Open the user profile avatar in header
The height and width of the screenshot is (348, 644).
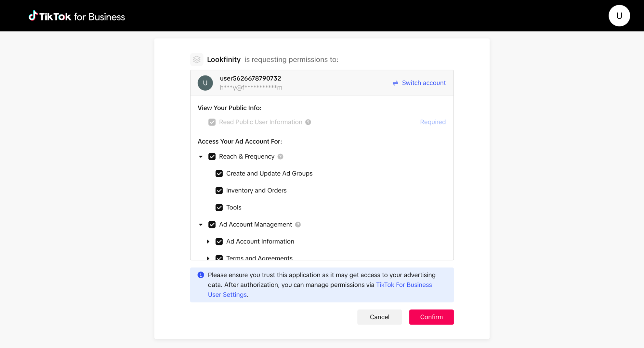click(x=619, y=16)
